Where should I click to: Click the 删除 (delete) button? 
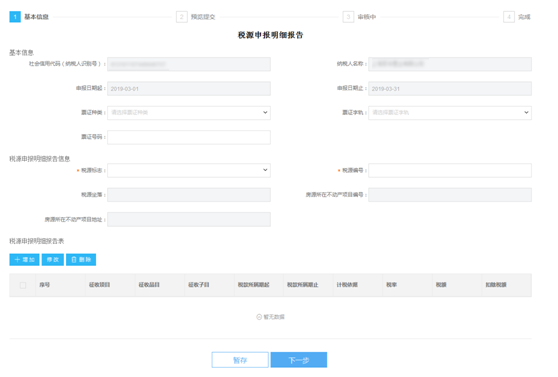[x=81, y=260]
